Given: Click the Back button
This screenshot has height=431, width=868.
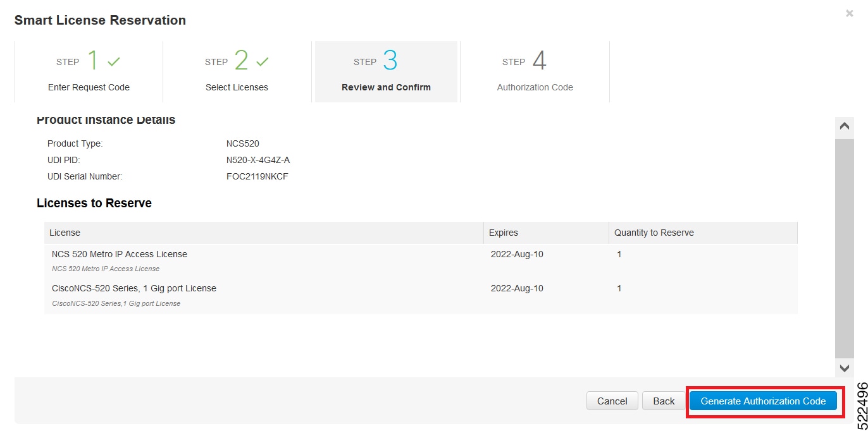Looking at the screenshot, I should pos(664,401).
